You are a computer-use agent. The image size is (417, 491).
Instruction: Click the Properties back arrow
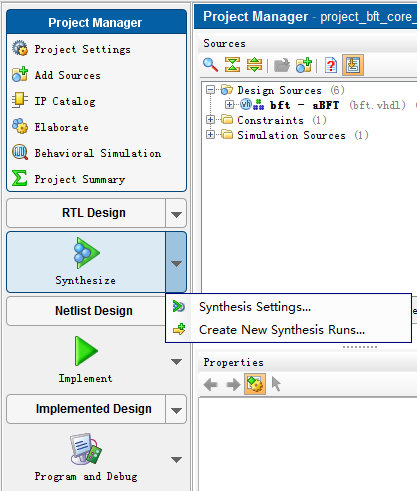211,384
